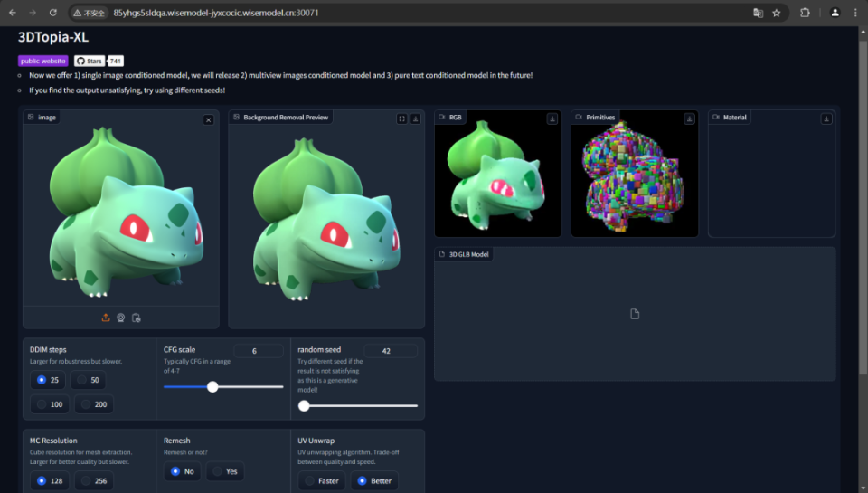Download the Material video output
The height and width of the screenshot is (493, 868).
826,119
